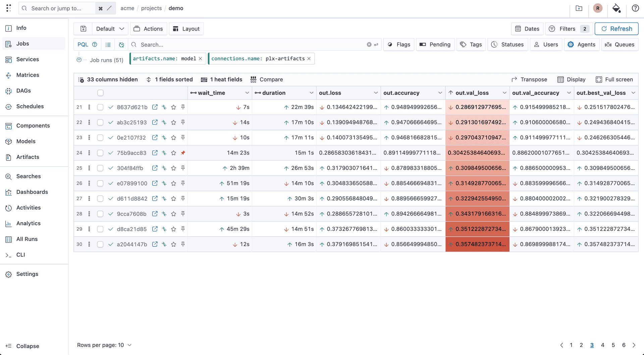Open the Default saved view dropdown
This screenshot has height=355, width=644.
point(110,28)
